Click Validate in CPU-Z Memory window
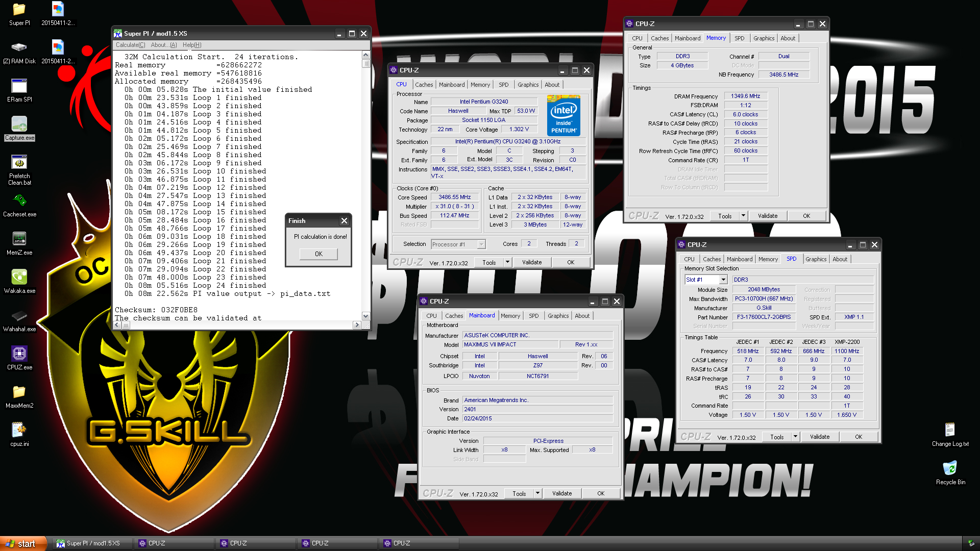This screenshot has height=551, width=980. pos(768,216)
